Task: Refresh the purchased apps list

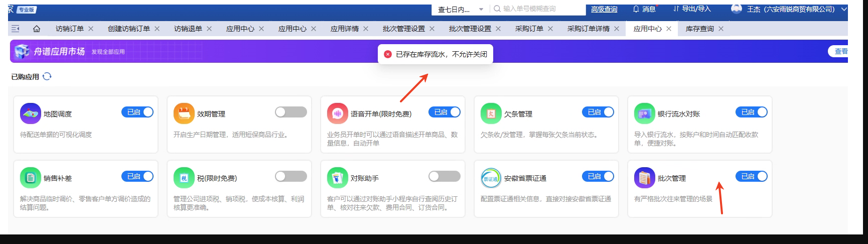Action: pyautogui.click(x=47, y=76)
